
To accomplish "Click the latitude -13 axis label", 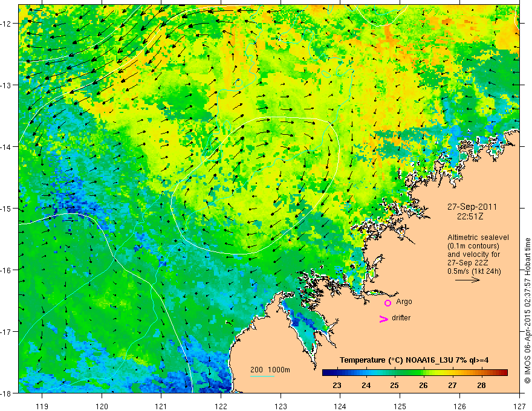I will point(7,85).
